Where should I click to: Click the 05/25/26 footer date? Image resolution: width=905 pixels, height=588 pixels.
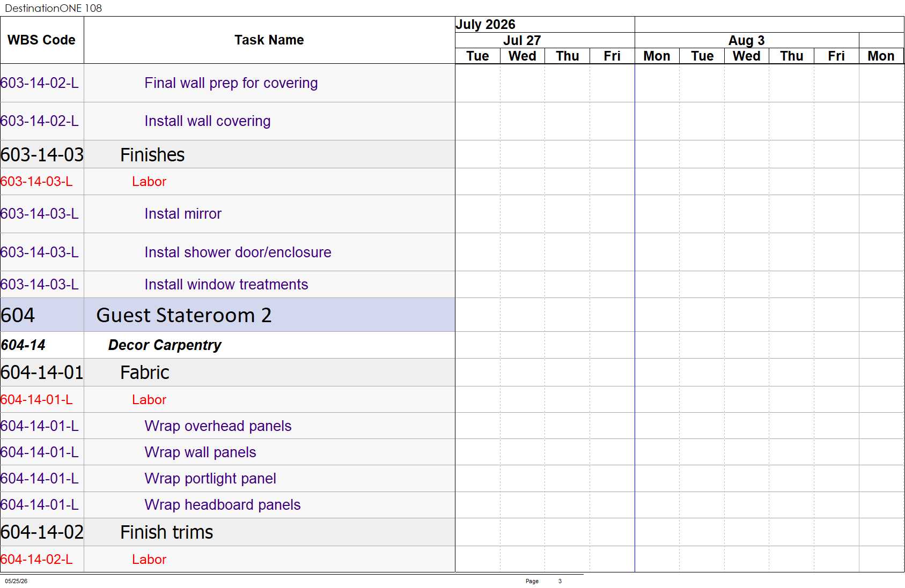click(x=16, y=581)
